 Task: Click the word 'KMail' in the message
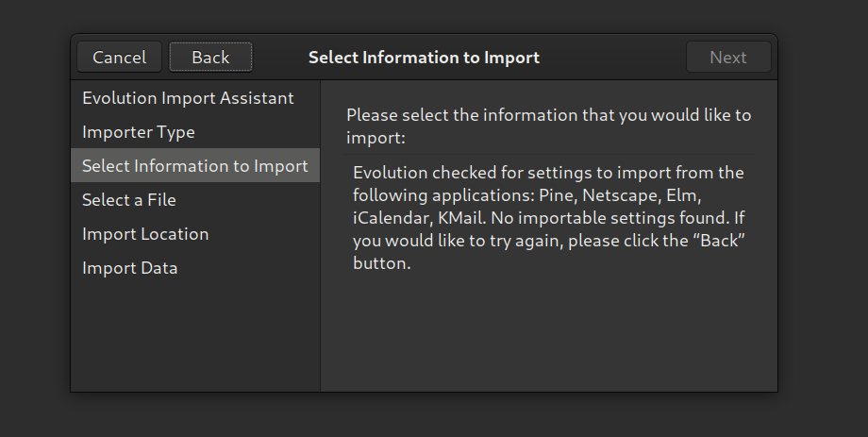point(460,218)
